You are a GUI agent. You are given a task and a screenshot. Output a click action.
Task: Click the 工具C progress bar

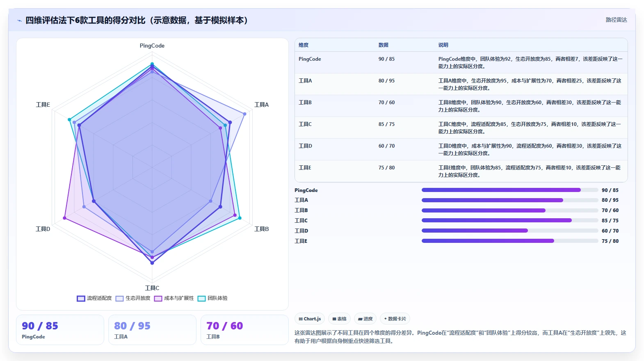coord(510,220)
